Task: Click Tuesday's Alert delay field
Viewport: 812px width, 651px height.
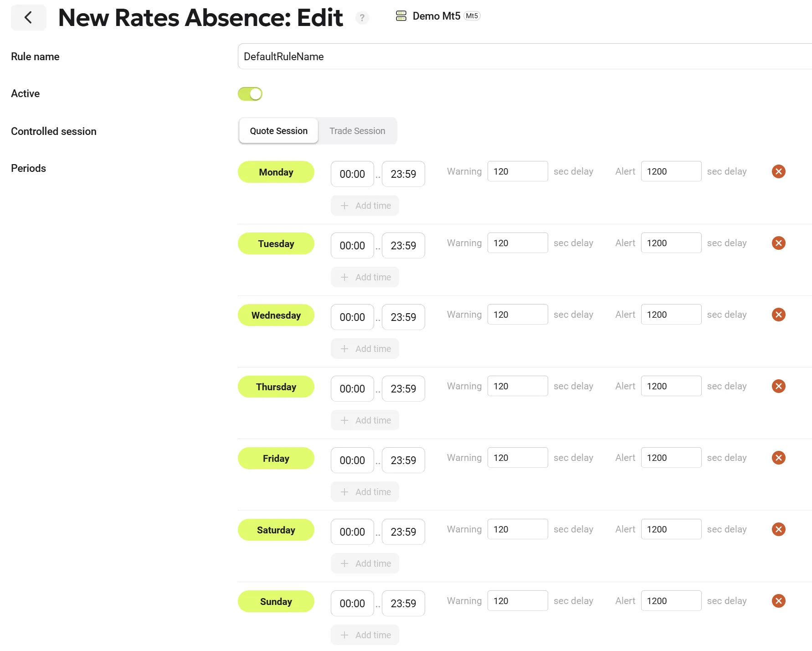Action: (x=671, y=243)
